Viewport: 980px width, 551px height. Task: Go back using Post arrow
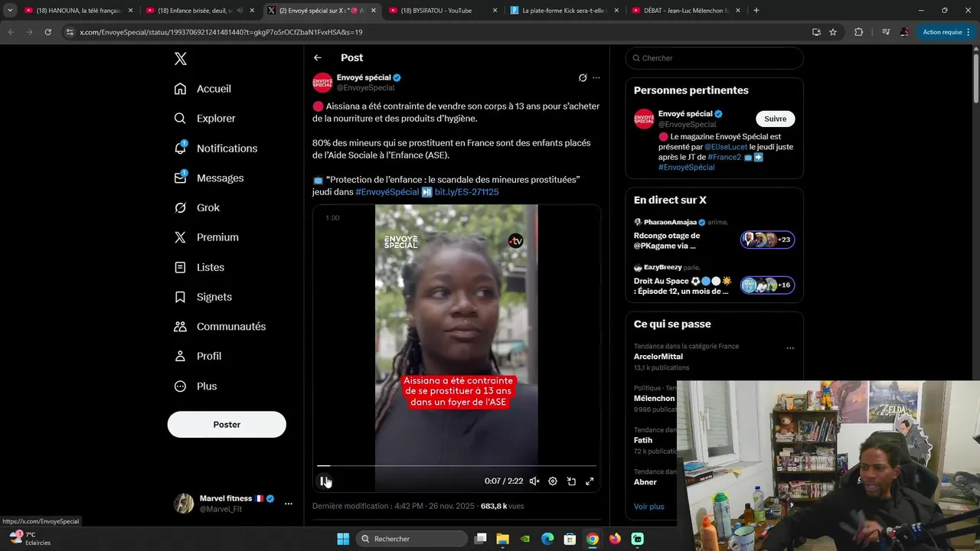318,58
